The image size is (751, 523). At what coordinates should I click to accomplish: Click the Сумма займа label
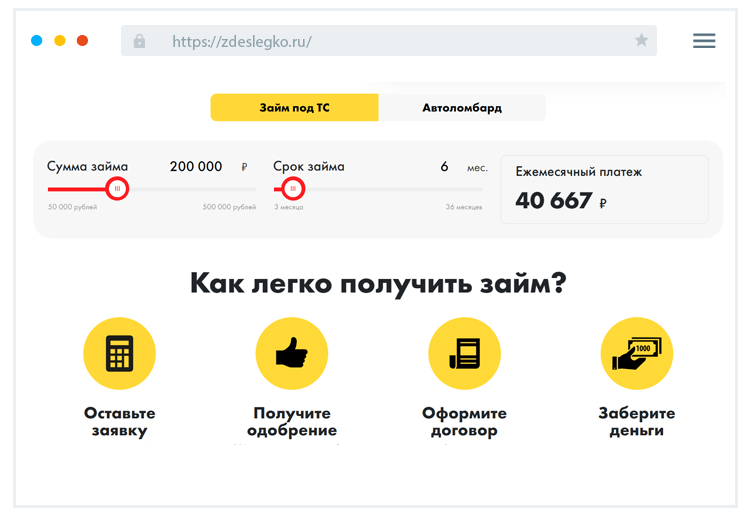click(87, 167)
